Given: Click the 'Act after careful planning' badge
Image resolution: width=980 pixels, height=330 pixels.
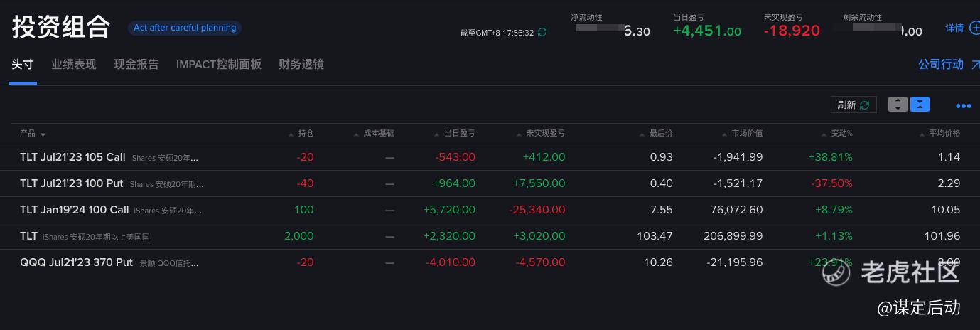Looking at the screenshot, I should pyautogui.click(x=185, y=28).
